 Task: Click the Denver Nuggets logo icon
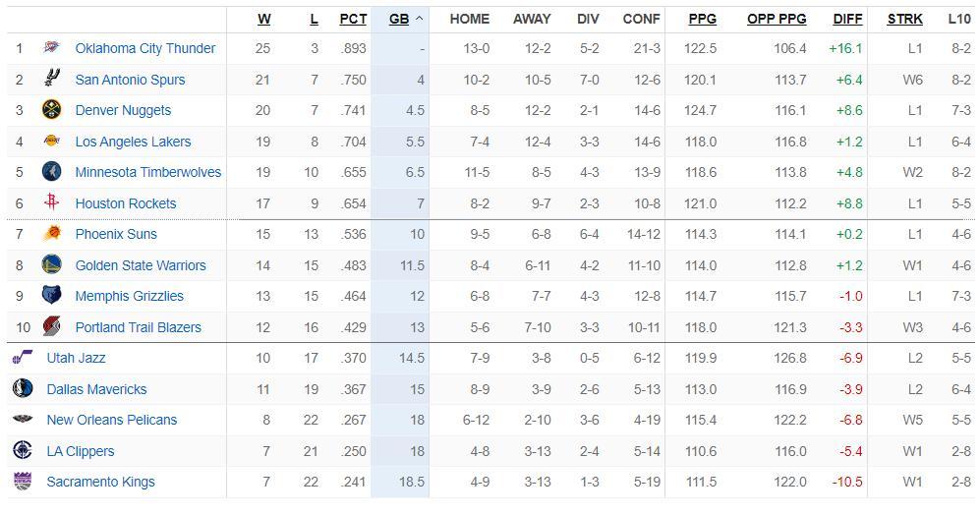coord(52,110)
